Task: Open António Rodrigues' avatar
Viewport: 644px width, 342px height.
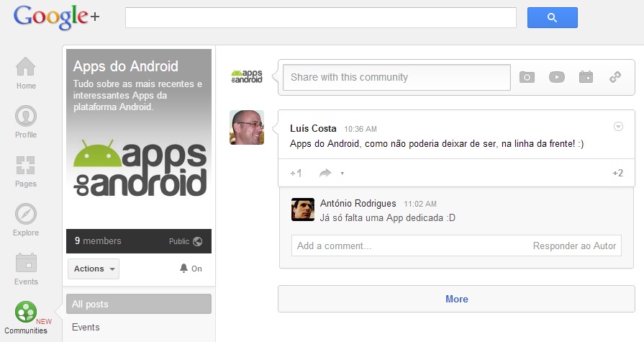Action: [303, 210]
